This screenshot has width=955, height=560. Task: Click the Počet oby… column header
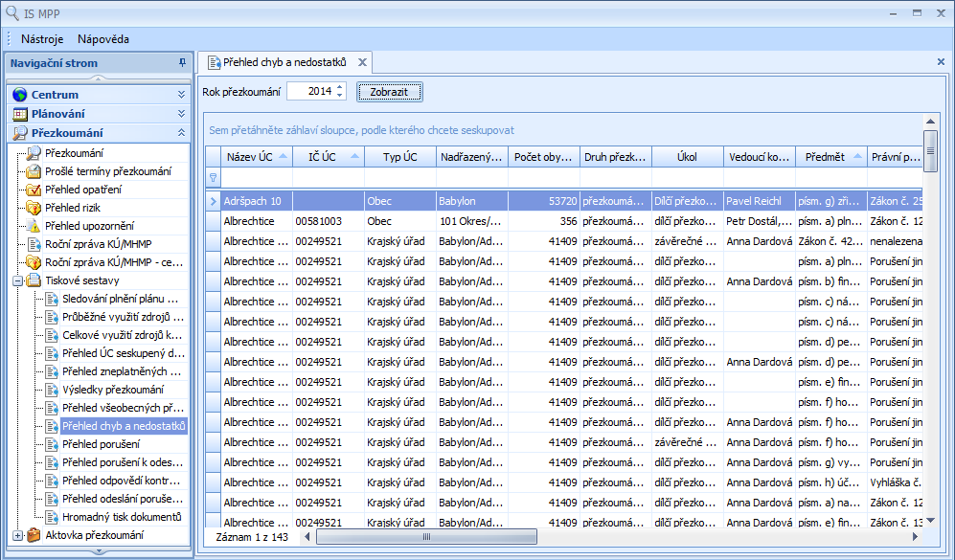click(x=543, y=157)
